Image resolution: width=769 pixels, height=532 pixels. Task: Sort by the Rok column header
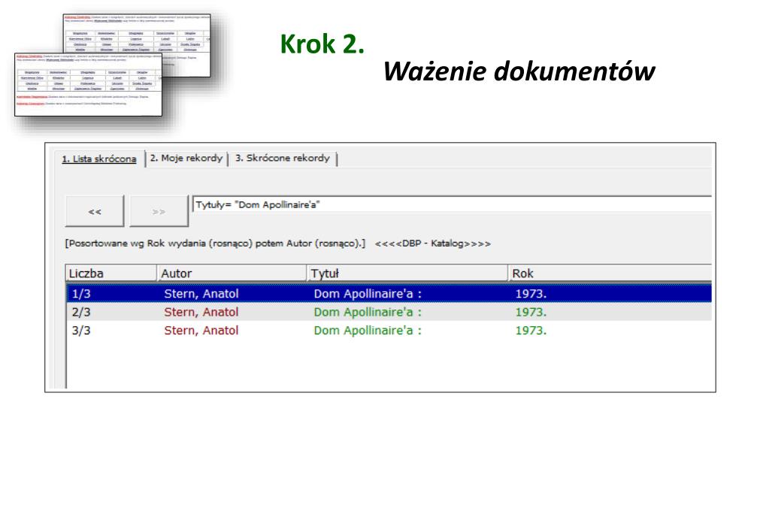(610, 273)
